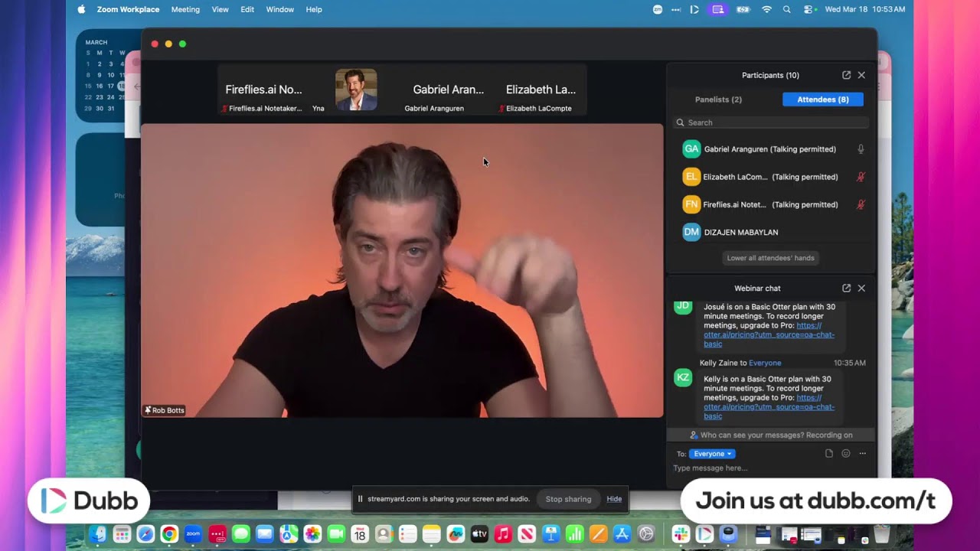980x551 pixels.
Task: Search the participants list
Action: click(770, 122)
